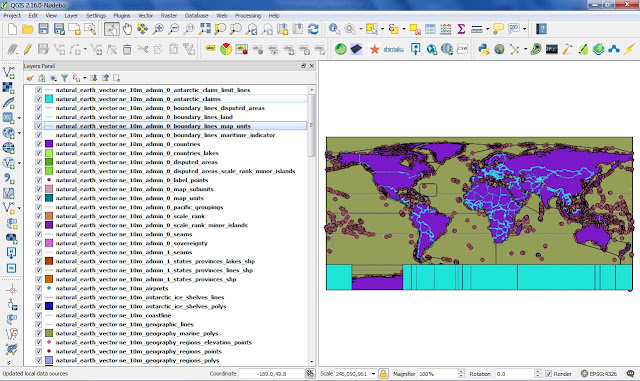
Task: Open the Run Feature Action dropdown arrow
Action: click(x=360, y=29)
